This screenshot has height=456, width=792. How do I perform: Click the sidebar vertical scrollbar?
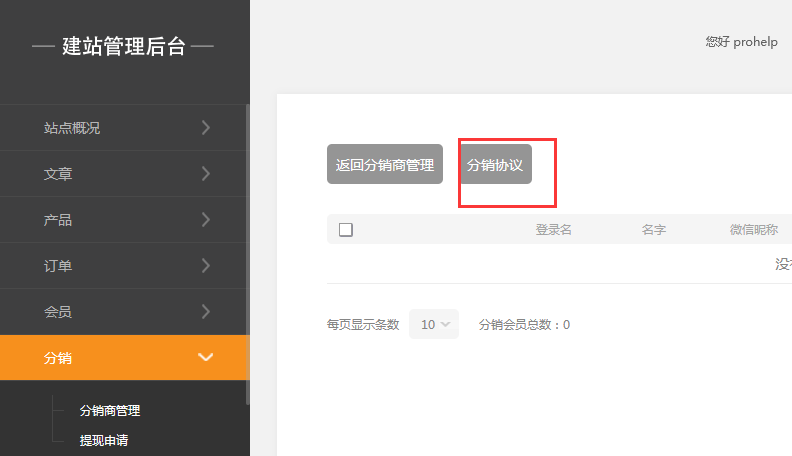[x=247, y=250]
